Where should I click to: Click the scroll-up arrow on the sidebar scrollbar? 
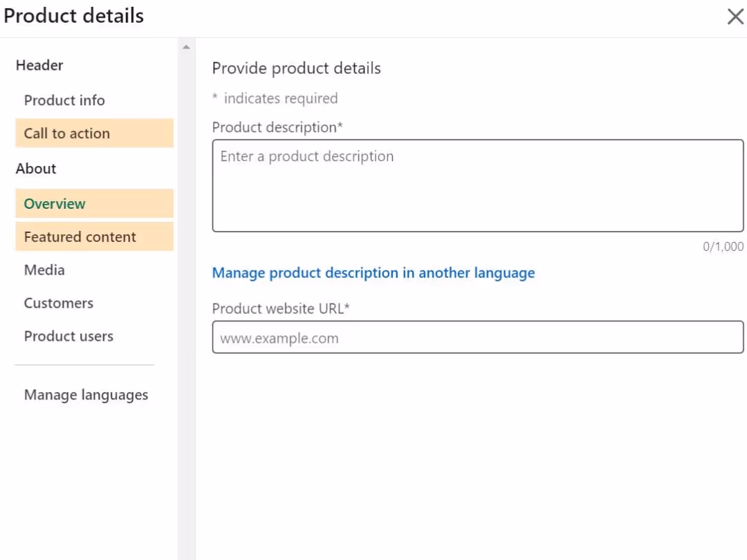[x=186, y=46]
